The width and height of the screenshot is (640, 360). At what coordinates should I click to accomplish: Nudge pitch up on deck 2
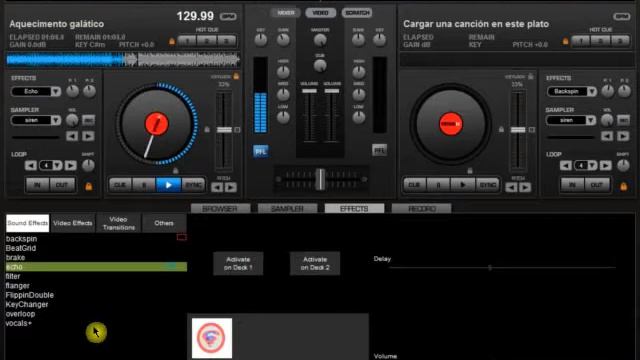pos(525,187)
